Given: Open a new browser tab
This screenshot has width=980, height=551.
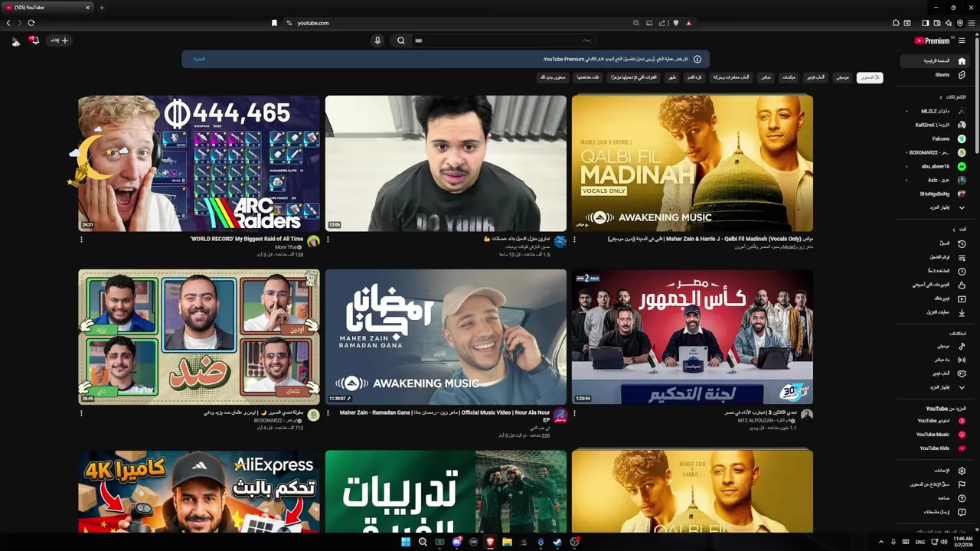Looking at the screenshot, I should coord(101,8).
